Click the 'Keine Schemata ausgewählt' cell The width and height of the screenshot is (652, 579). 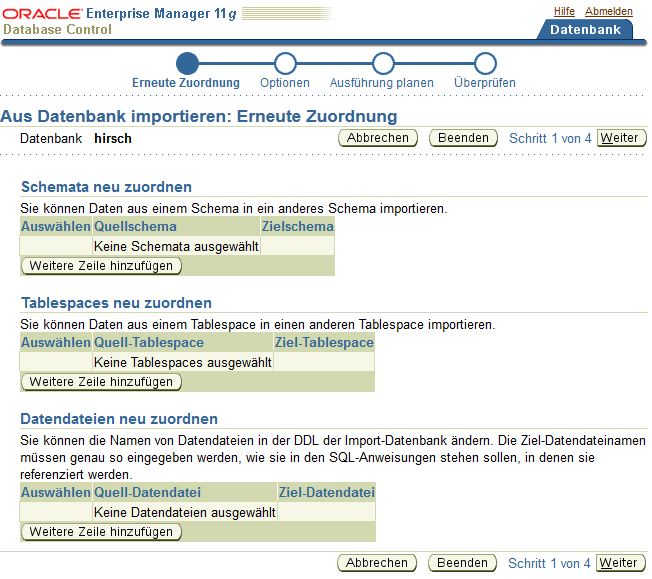coord(176,246)
